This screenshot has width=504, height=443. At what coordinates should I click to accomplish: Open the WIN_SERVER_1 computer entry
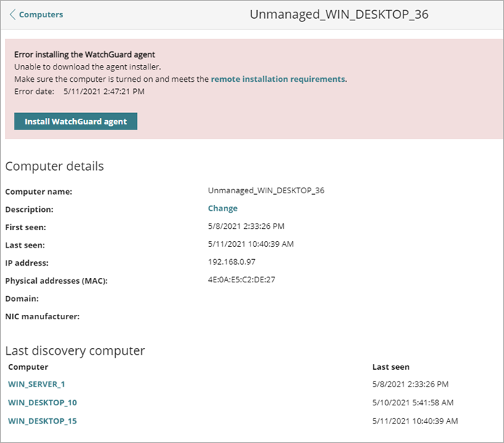36,384
